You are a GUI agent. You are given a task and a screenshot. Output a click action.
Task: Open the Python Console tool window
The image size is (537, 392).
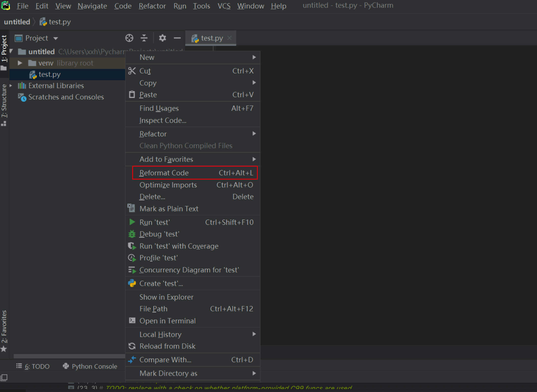point(90,366)
